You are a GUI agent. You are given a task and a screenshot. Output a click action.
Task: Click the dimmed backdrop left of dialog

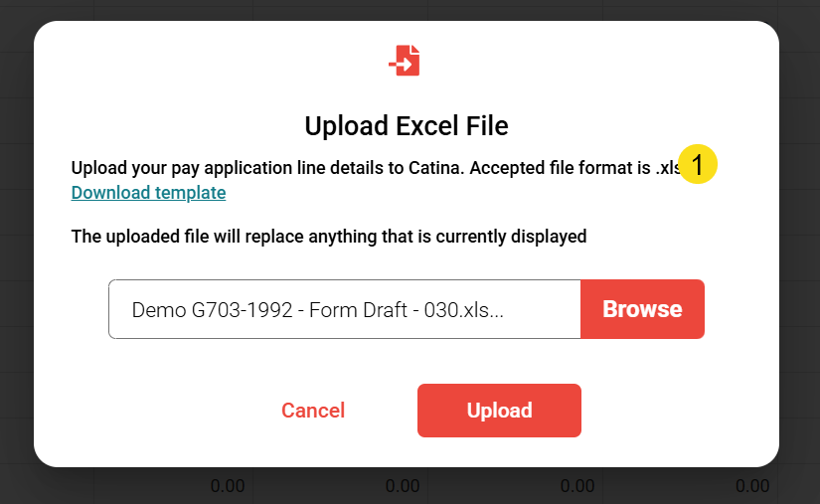point(16,249)
